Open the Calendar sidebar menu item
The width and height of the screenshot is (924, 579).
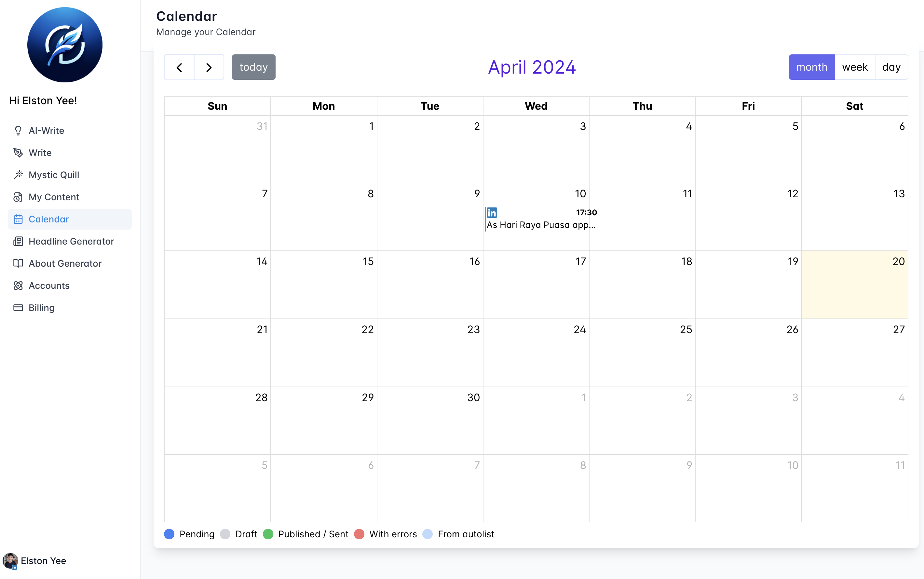tap(48, 219)
